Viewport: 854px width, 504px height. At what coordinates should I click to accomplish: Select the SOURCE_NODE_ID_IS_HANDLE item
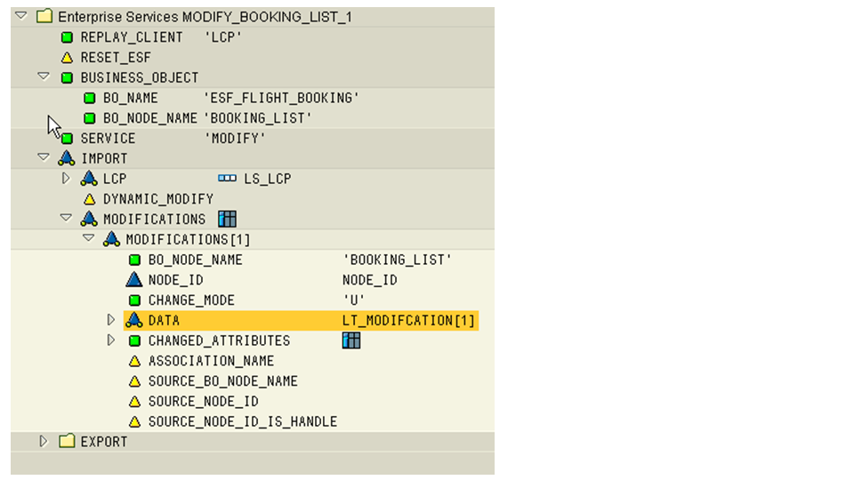242,421
